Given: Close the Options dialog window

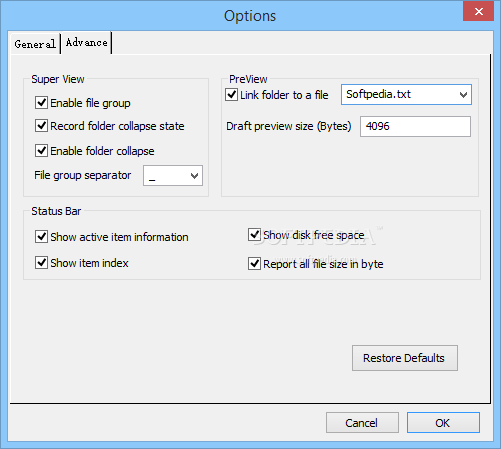Looking at the screenshot, I should pyautogui.click(x=479, y=11).
